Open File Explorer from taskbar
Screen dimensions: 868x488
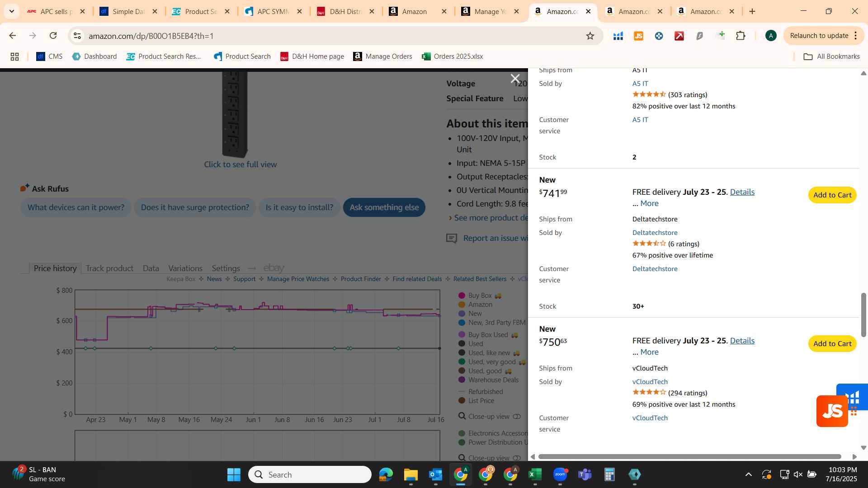tap(410, 474)
